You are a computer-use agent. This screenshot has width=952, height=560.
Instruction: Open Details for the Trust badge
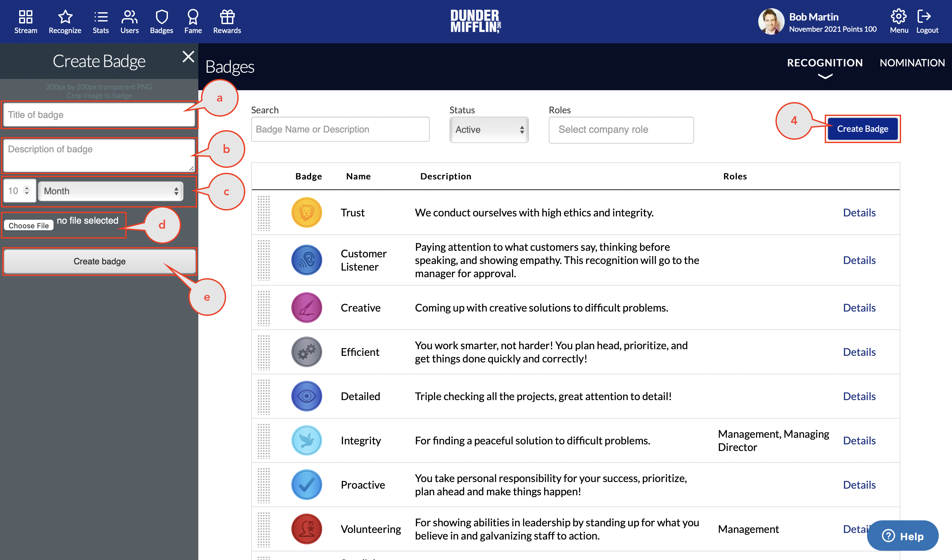click(x=859, y=212)
